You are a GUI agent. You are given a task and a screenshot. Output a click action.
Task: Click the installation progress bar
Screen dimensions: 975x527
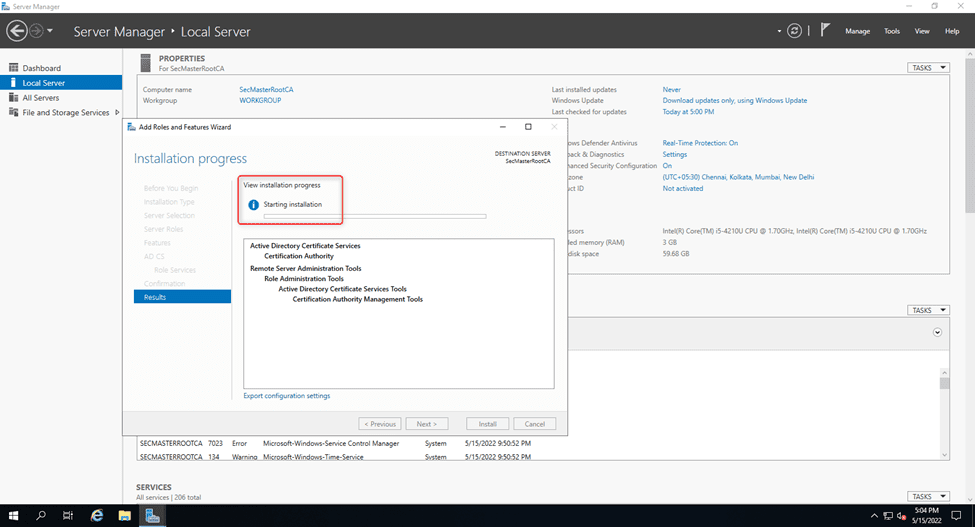click(375, 216)
